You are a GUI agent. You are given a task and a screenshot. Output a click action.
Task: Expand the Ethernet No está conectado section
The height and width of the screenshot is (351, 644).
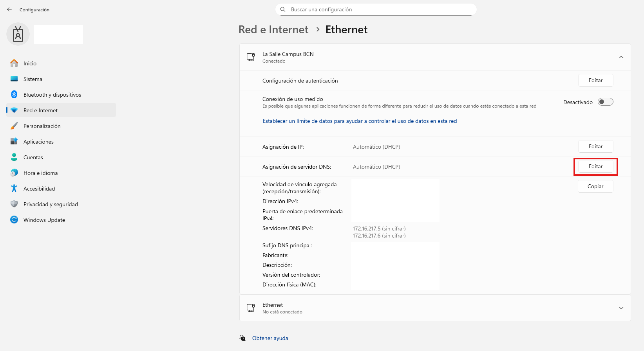(621, 308)
